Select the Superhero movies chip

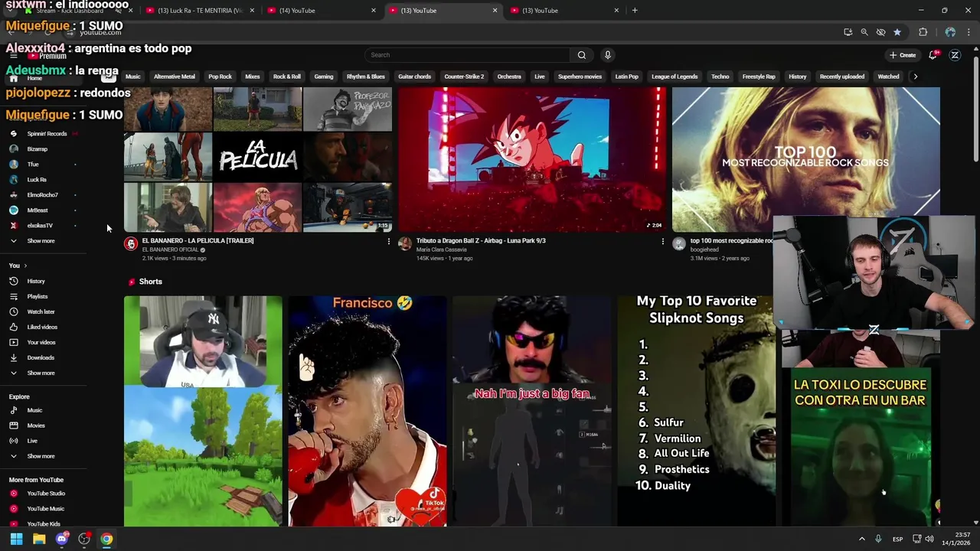[580, 77]
